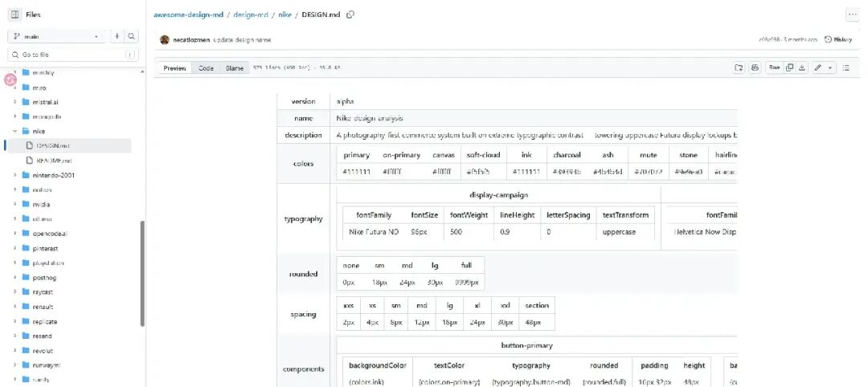Click the runwayml folder icon
This screenshot has width=868, height=387.
click(x=26, y=365)
